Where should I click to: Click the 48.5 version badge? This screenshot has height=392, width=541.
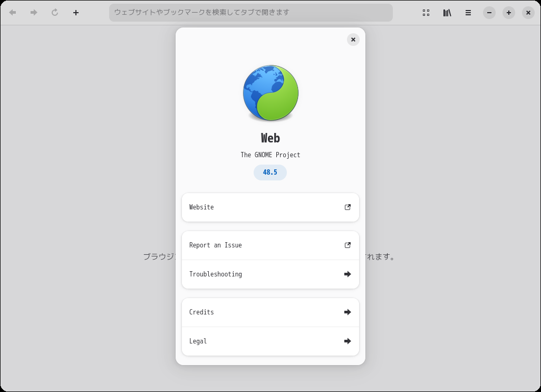[x=270, y=173]
